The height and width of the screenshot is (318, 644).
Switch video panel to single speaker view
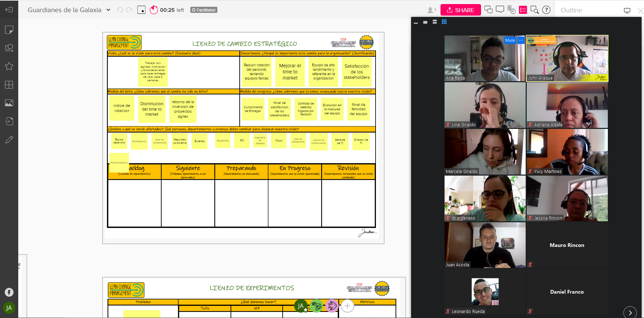[425, 22]
